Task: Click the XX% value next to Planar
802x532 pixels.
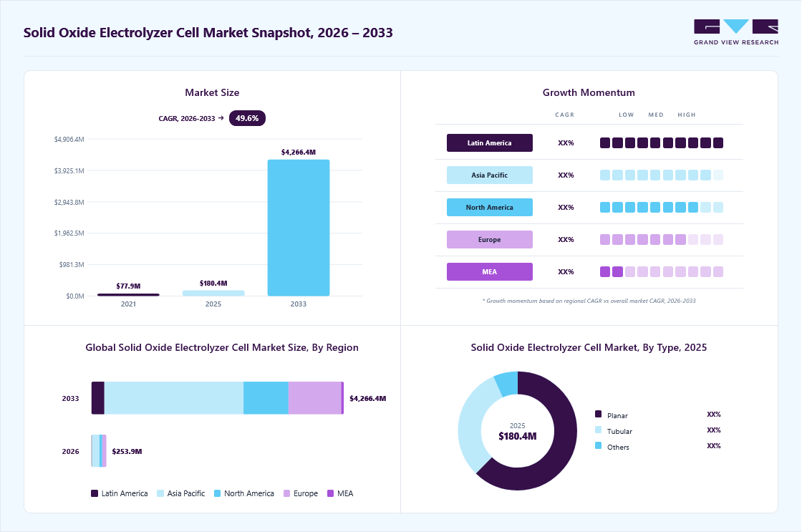Action: click(x=713, y=415)
